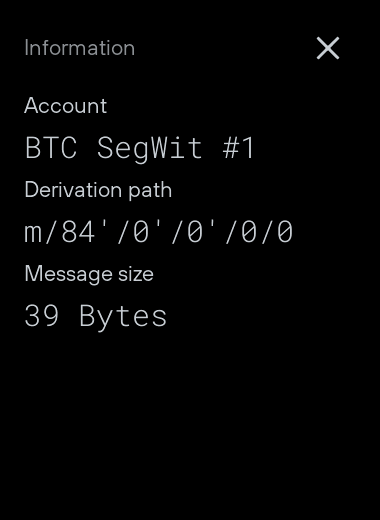Tap the #1 account number
Screen dimensions: 380x520
click(239, 148)
